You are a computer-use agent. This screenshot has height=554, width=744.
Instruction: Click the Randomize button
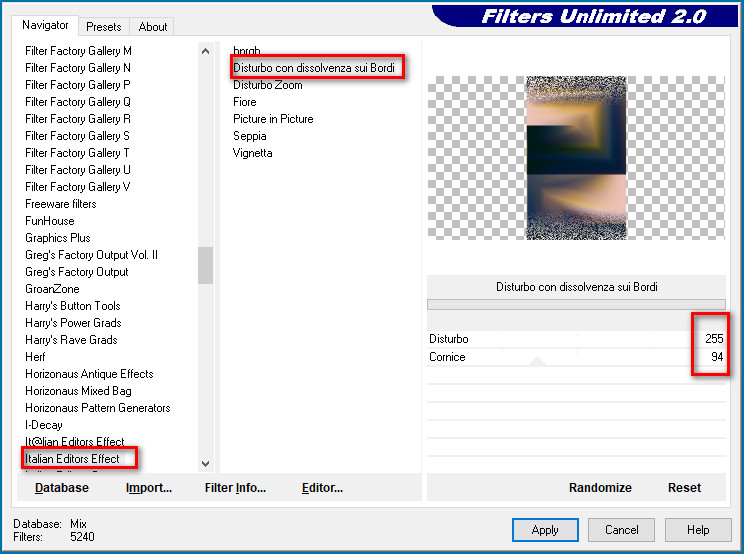pyautogui.click(x=600, y=488)
